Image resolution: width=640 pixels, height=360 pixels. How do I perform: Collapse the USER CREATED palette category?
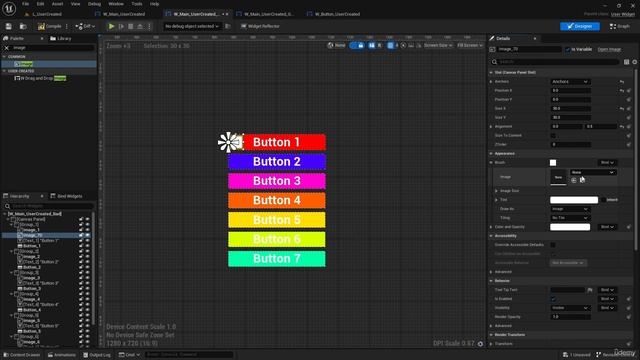pos(4,71)
